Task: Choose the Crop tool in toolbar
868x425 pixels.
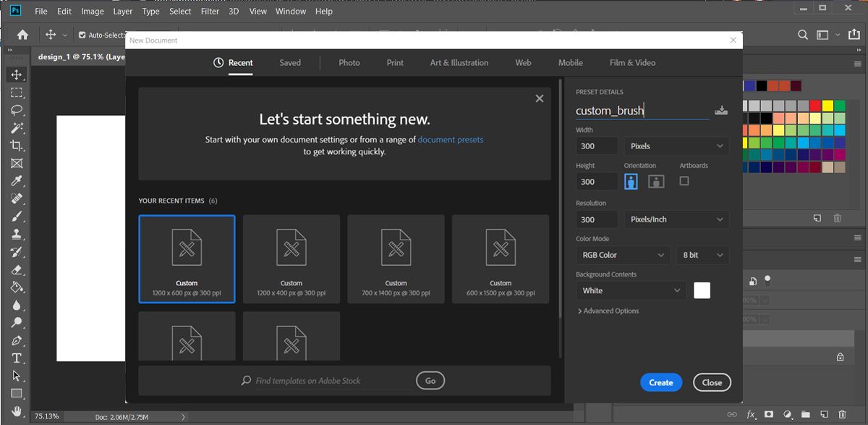Action: point(17,146)
